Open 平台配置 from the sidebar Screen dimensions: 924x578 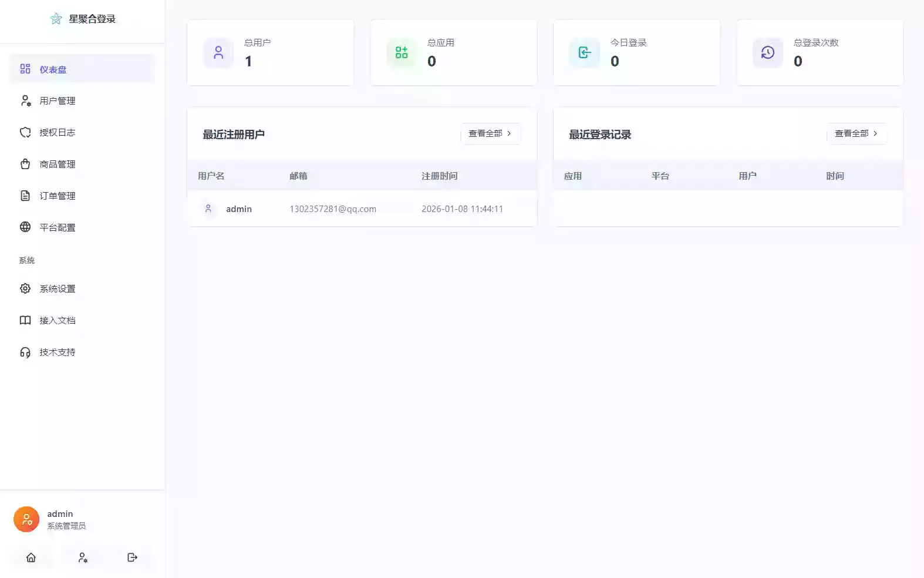coord(82,227)
